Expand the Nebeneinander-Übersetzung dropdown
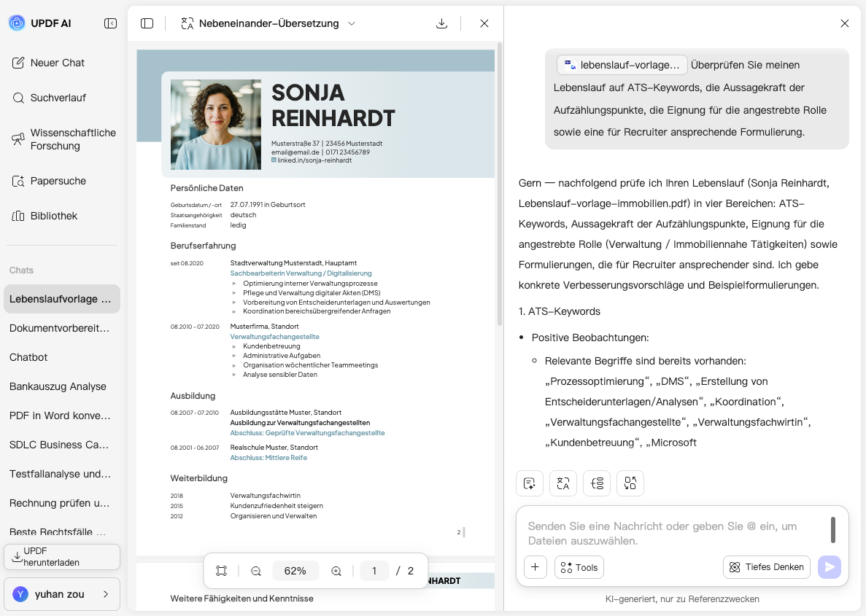Screen dimensions: 866x616 (x=352, y=23)
